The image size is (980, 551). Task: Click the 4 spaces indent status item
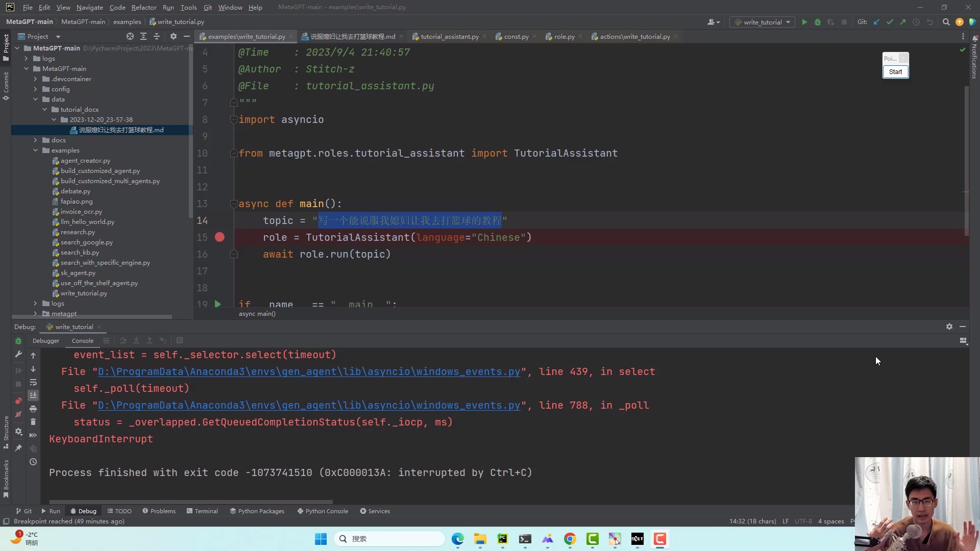tap(831, 521)
